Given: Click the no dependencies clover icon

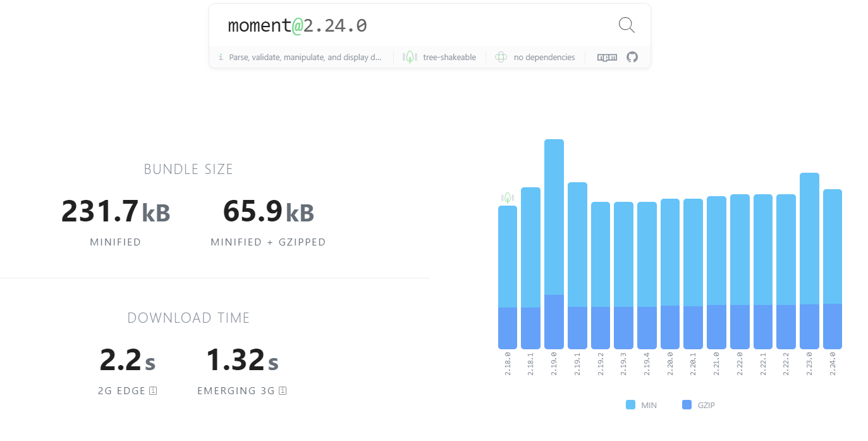Looking at the screenshot, I should (x=501, y=57).
